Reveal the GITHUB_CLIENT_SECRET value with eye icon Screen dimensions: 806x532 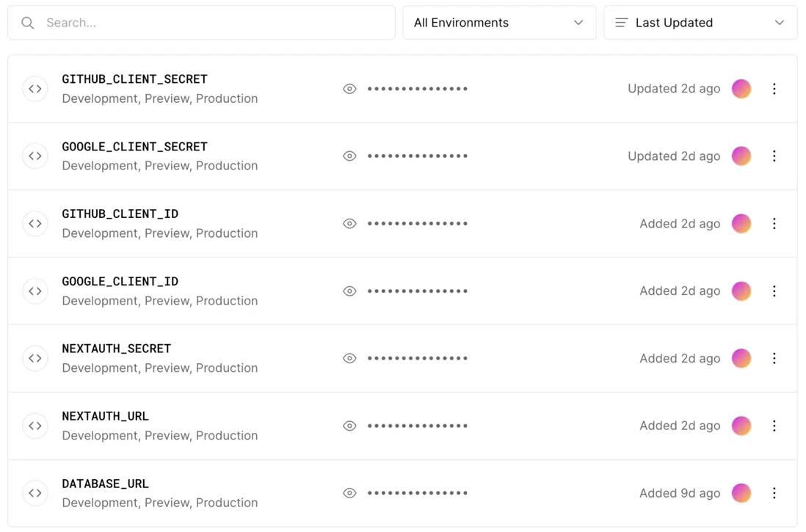[349, 89]
